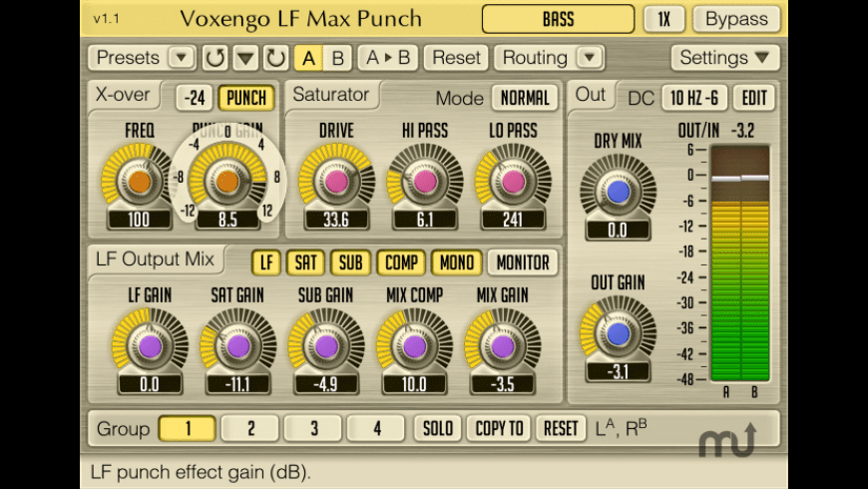This screenshot has width=868, height=489.
Task: Select channel Group 3
Action: tap(313, 428)
